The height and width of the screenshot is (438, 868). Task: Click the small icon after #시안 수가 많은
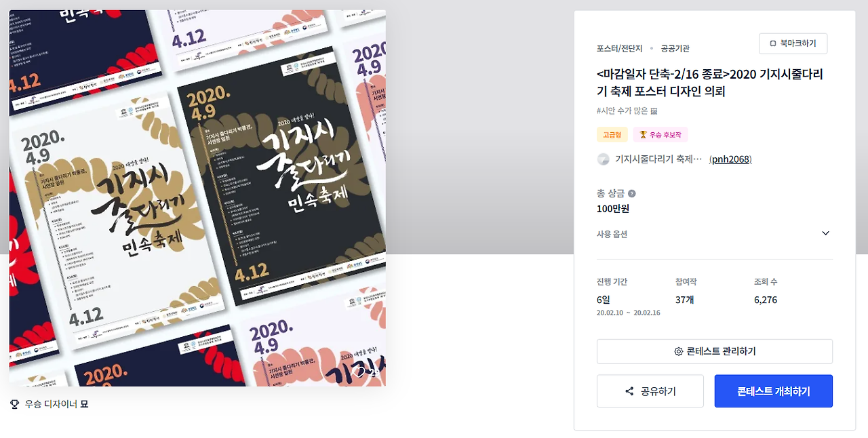(x=654, y=111)
